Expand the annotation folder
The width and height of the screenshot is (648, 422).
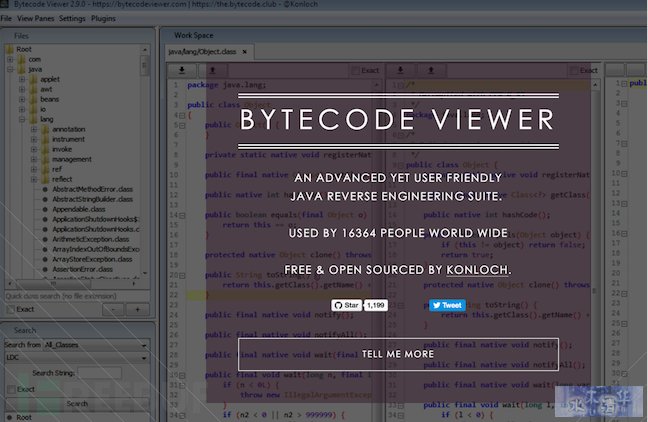(34, 129)
